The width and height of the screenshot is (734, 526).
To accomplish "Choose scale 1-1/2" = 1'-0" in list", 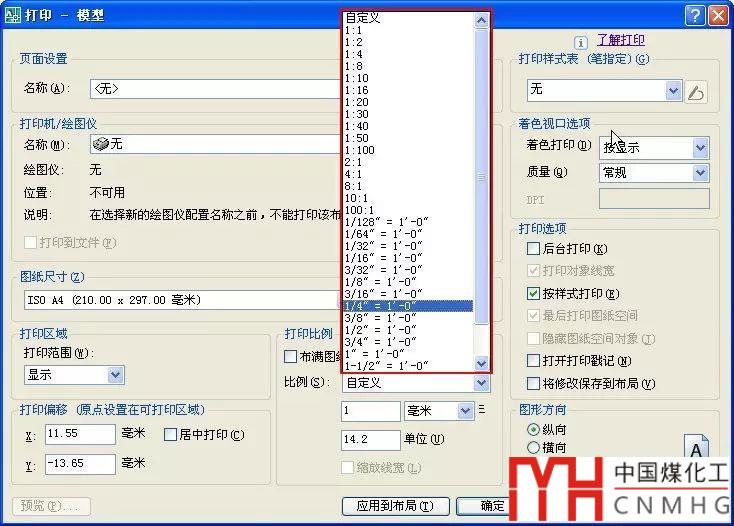I will (408, 365).
